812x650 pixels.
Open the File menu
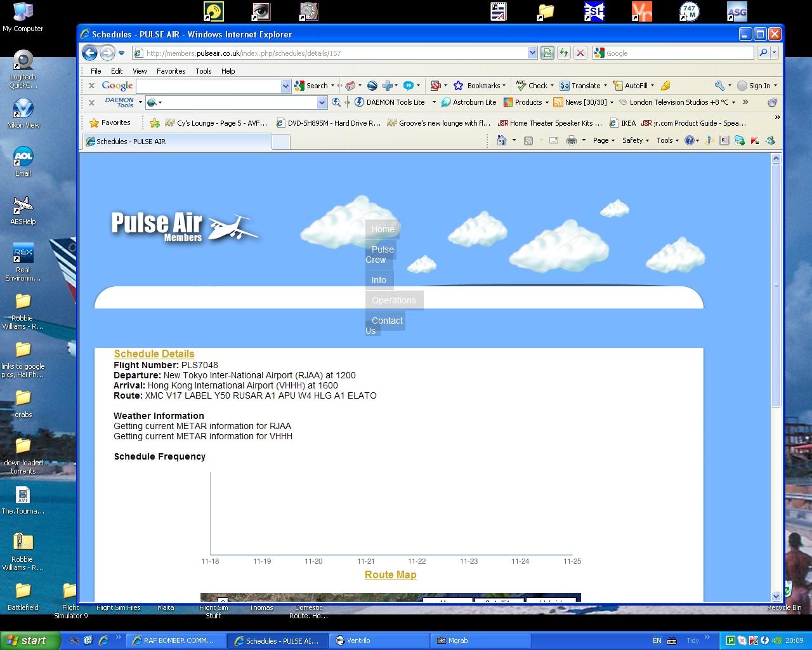96,71
